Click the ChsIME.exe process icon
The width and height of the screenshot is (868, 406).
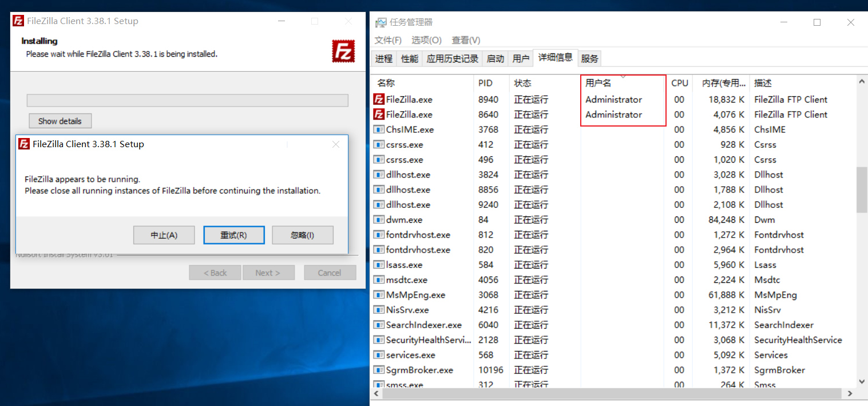click(378, 129)
